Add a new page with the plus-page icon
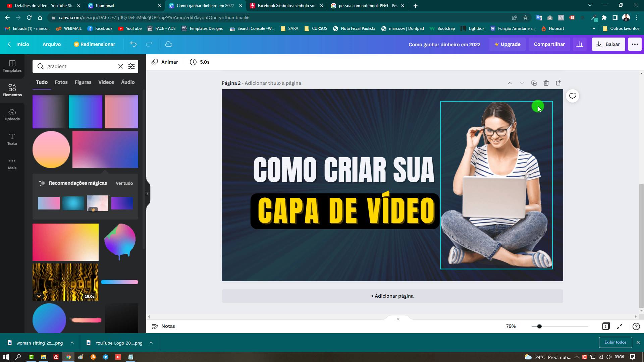 tap(558, 83)
